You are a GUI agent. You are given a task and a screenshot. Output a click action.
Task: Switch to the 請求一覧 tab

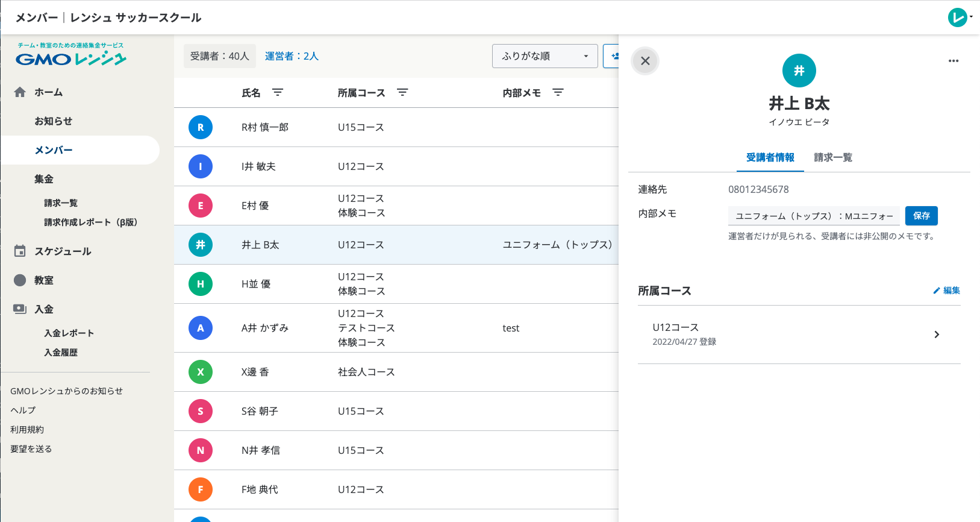coord(832,157)
